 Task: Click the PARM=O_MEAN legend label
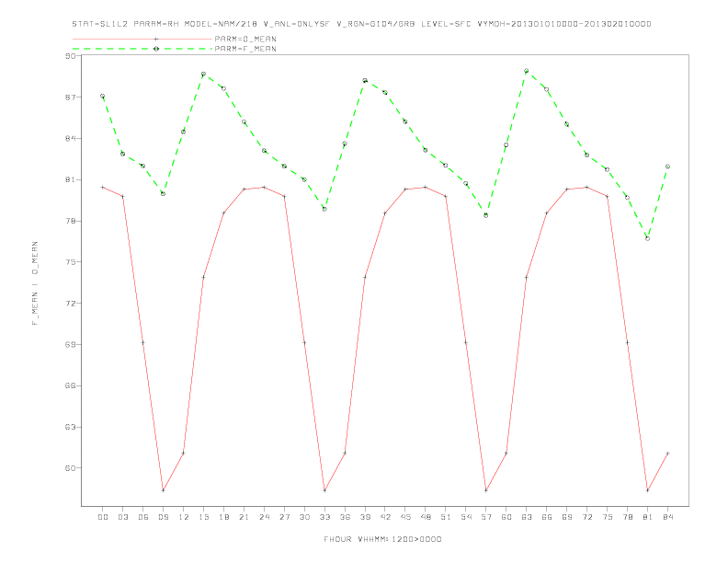245,39
